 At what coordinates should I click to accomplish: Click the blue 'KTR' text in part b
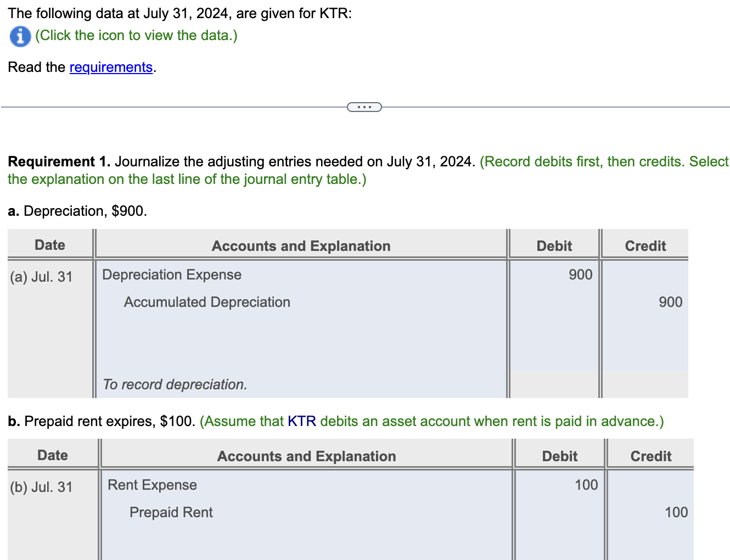pos(302,421)
